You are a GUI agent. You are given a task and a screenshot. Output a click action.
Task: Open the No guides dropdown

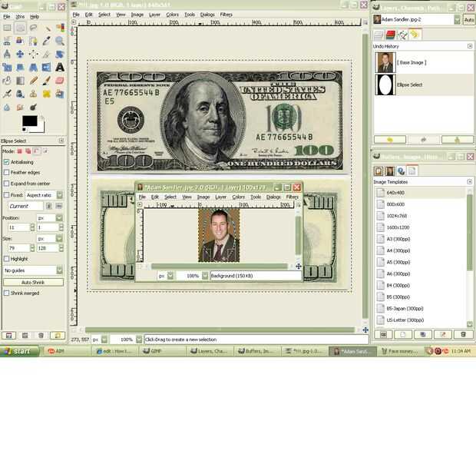(33, 270)
